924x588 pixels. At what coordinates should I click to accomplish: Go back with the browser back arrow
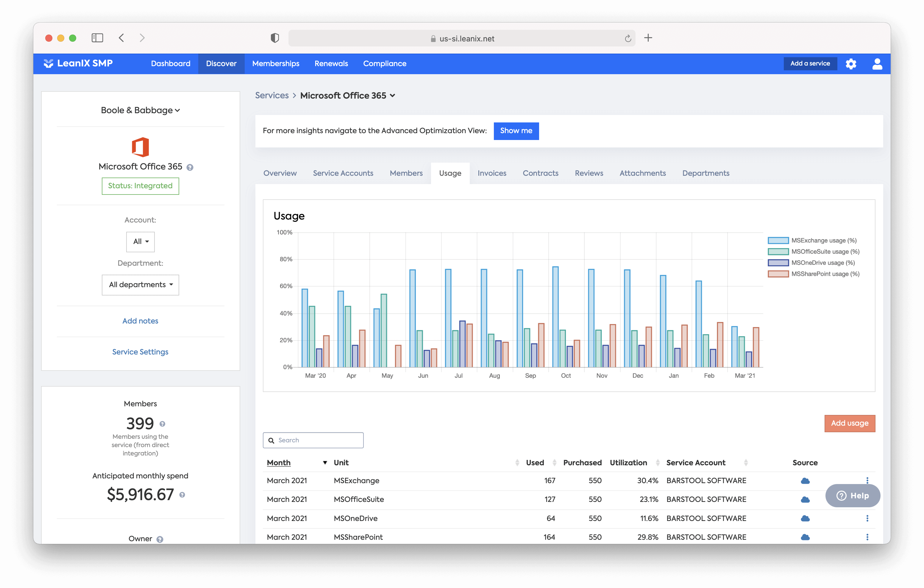click(122, 38)
